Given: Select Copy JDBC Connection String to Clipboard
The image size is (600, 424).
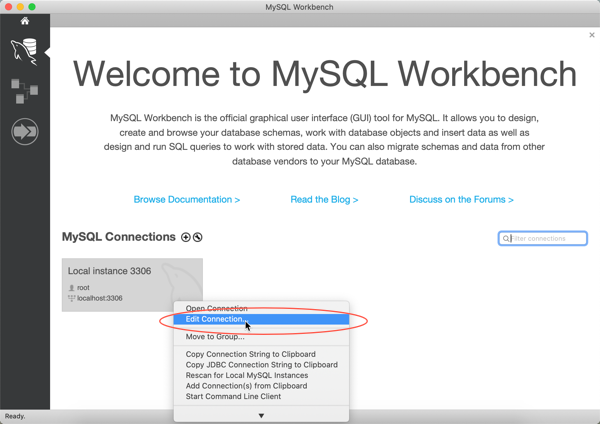Looking at the screenshot, I should pos(261,365).
